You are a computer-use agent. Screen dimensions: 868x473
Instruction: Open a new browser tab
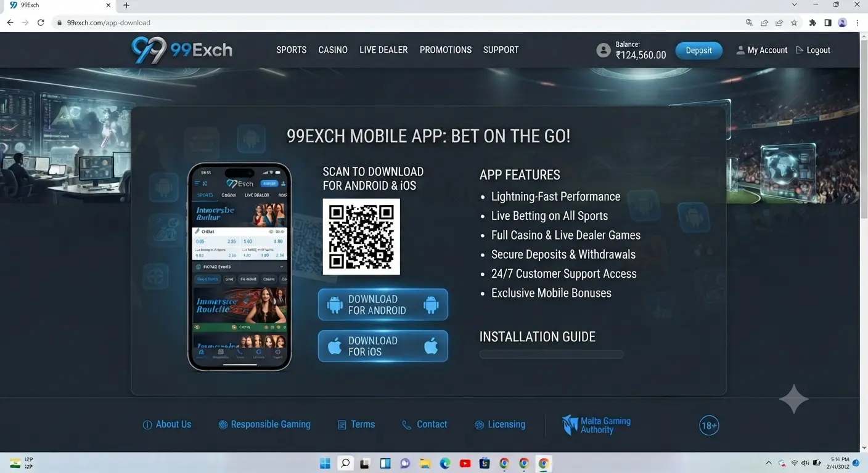126,6
